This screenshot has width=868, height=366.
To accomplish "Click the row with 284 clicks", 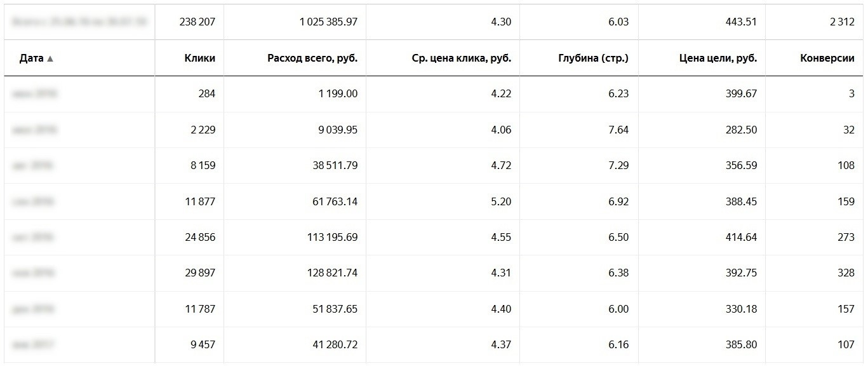I will coord(434,94).
